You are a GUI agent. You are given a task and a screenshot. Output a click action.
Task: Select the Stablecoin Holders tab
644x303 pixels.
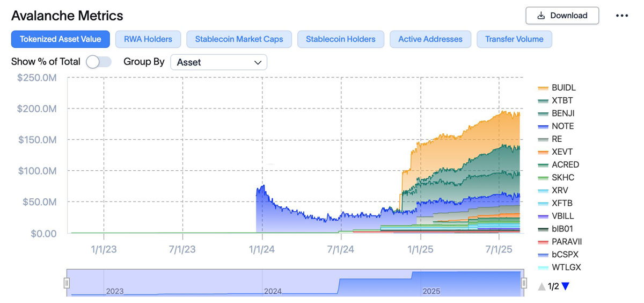[x=340, y=39]
